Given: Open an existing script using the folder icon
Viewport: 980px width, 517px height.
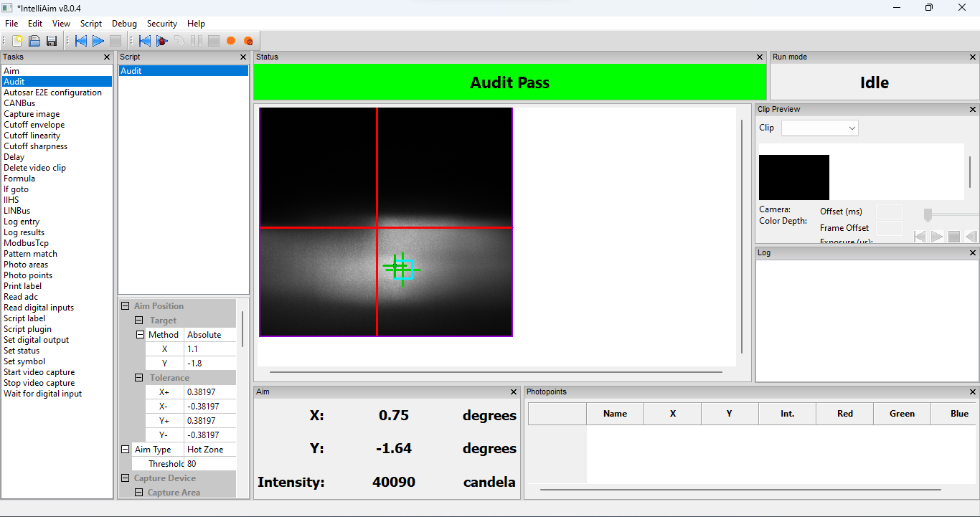Looking at the screenshot, I should [34, 41].
